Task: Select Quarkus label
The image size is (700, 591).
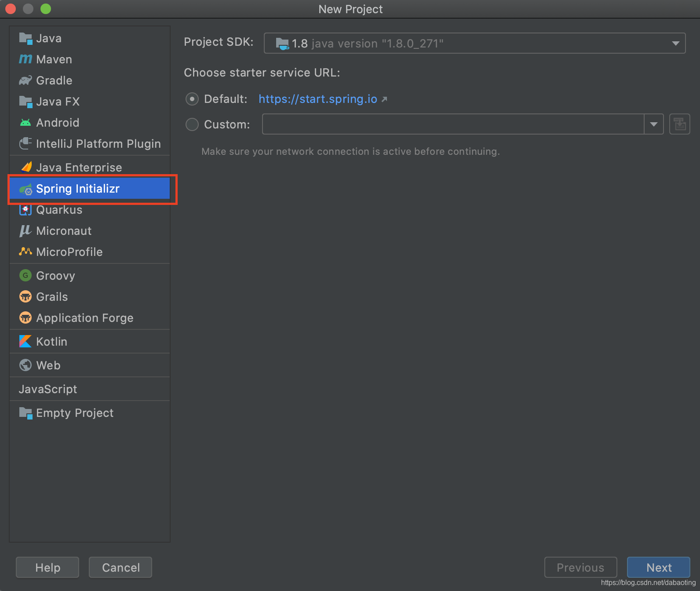Action: [59, 210]
